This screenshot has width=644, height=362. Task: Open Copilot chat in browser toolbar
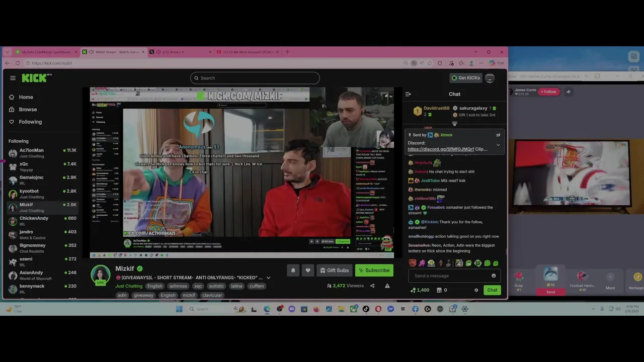click(x=497, y=63)
